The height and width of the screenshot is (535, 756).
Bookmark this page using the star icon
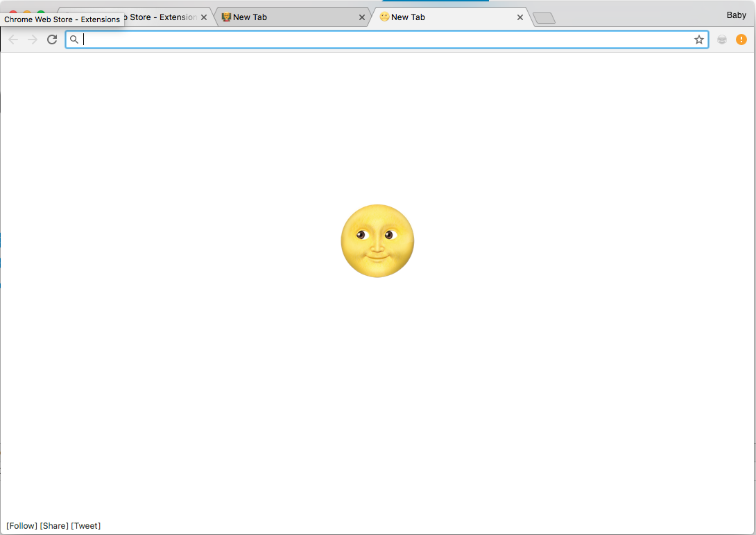(699, 40)
